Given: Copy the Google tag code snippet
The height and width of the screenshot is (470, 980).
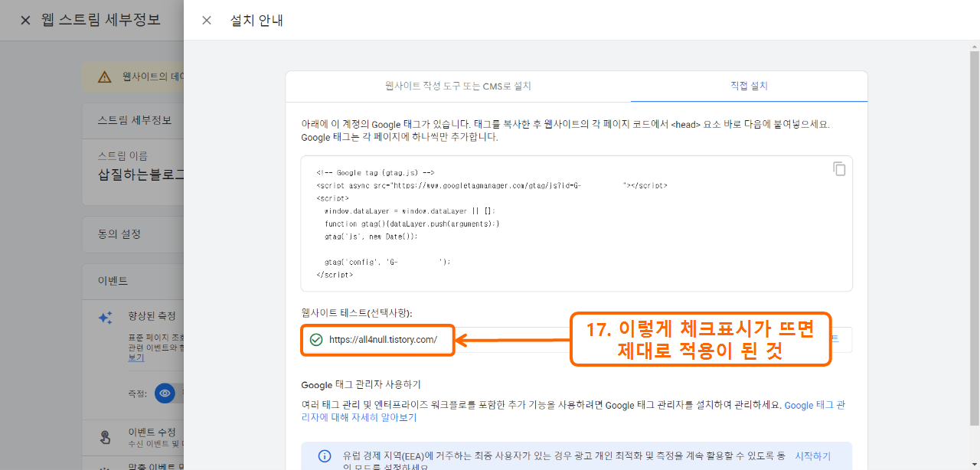Looking at the screenshot, I should tap(839, 168).
